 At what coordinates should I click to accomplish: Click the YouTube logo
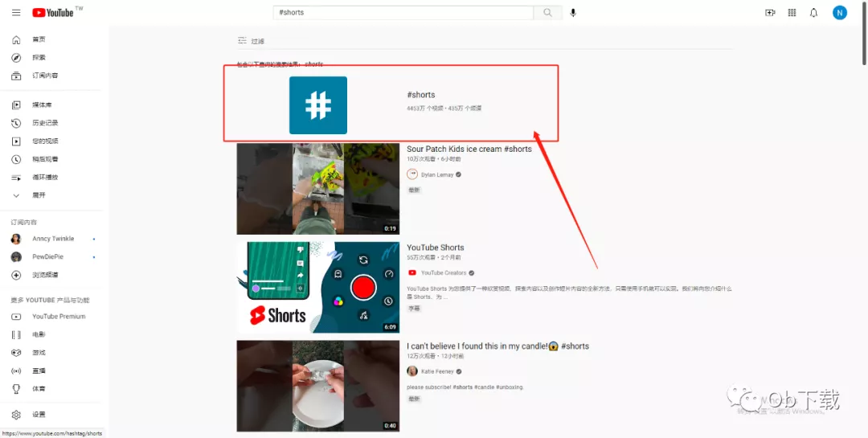tap(53, 12)
